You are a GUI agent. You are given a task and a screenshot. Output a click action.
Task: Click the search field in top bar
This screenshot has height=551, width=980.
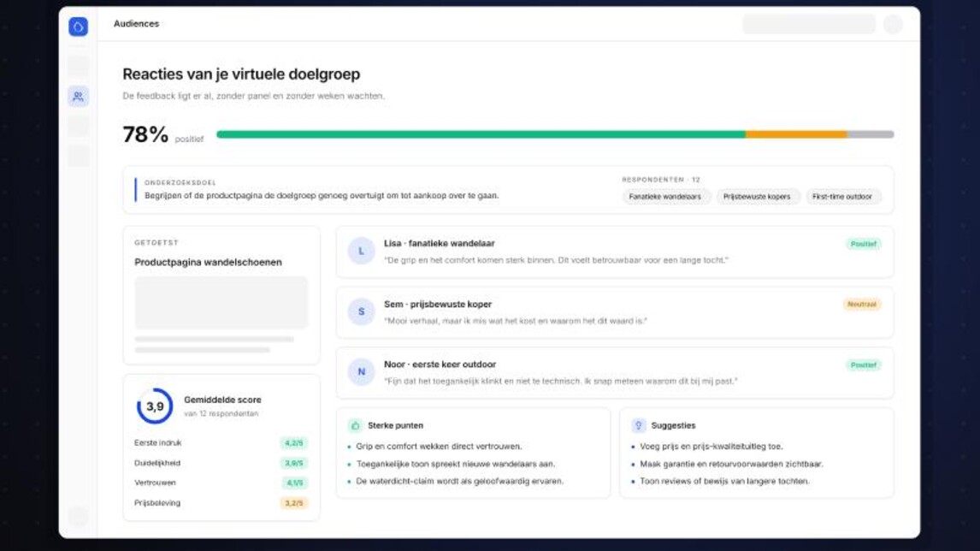click(809, 24)
